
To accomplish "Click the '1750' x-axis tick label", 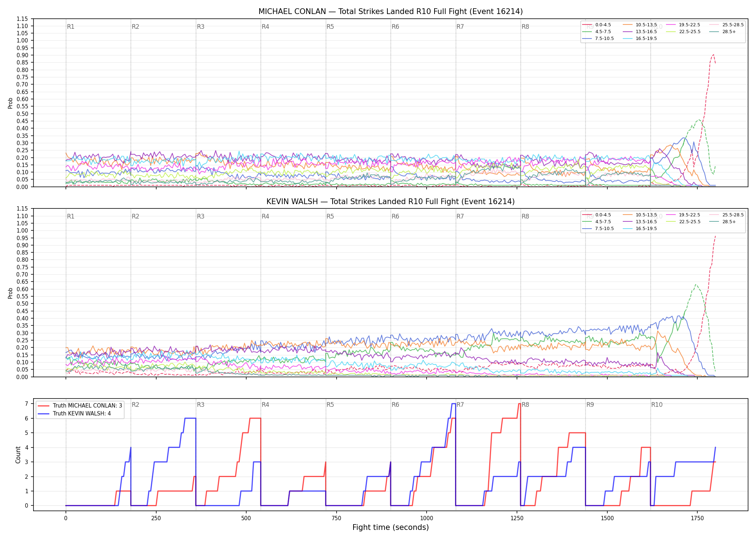I will (x=697, y=518).
